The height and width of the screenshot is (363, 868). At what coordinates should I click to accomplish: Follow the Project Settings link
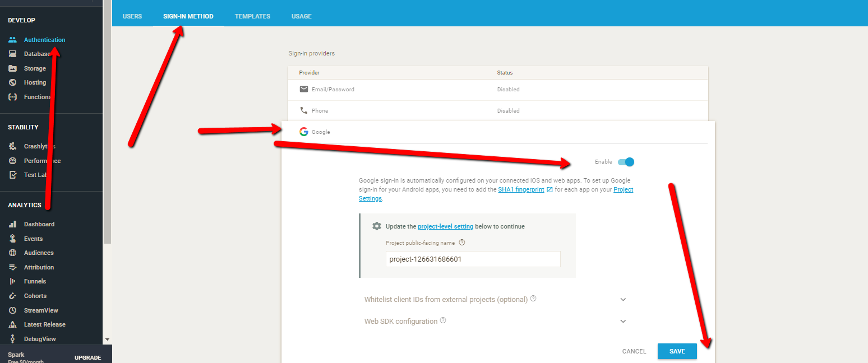[496, 194]
